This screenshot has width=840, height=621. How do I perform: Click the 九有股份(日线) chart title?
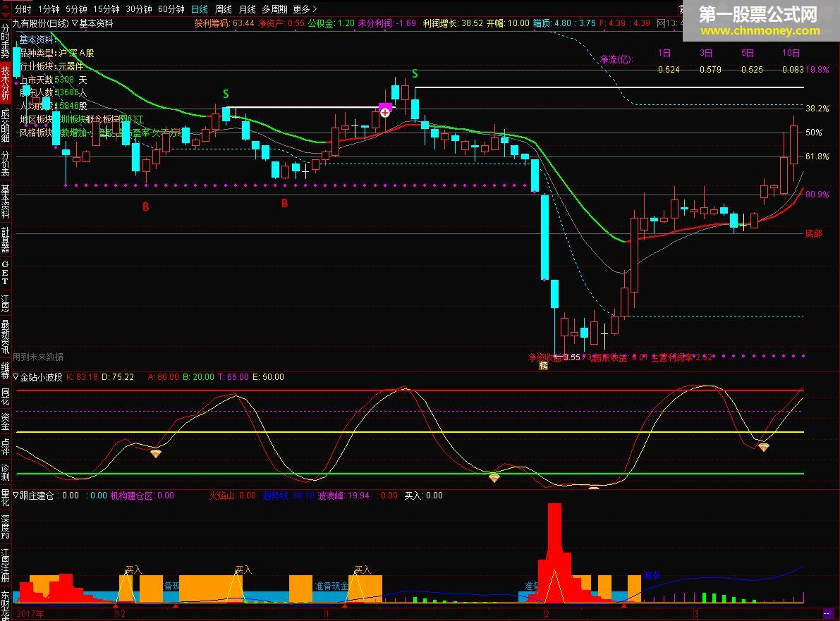41,23
